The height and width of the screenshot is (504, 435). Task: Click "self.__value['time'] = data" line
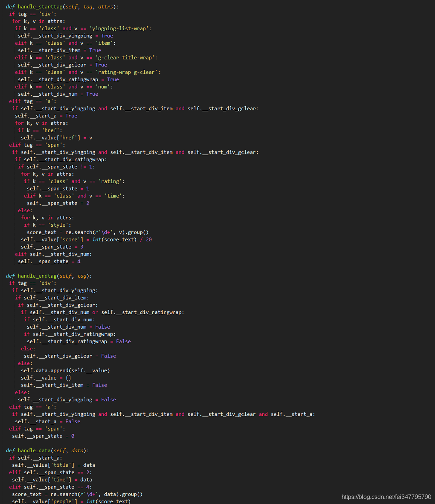coord(52,480)
